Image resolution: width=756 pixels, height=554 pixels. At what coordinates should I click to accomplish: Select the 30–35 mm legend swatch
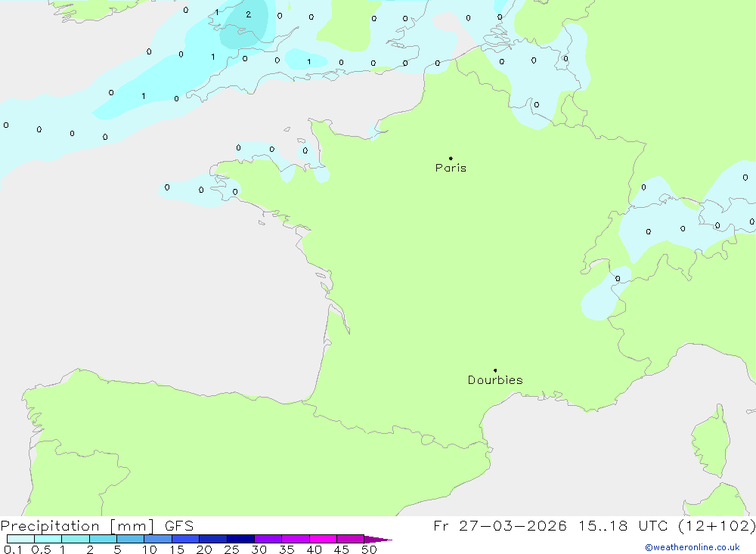click(x=268, y=539)
